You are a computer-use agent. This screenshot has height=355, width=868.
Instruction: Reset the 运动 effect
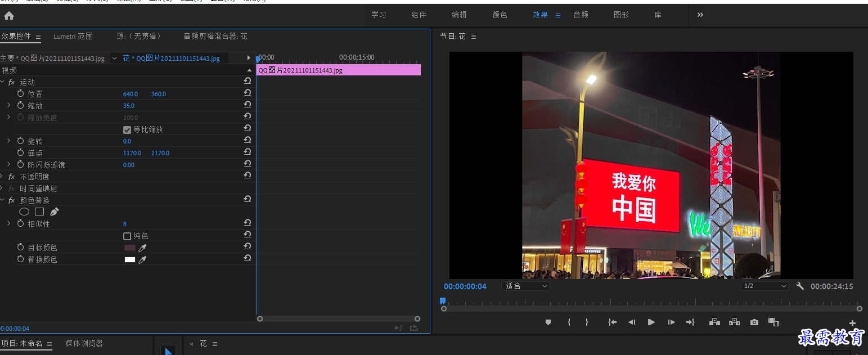click(247, 81)
